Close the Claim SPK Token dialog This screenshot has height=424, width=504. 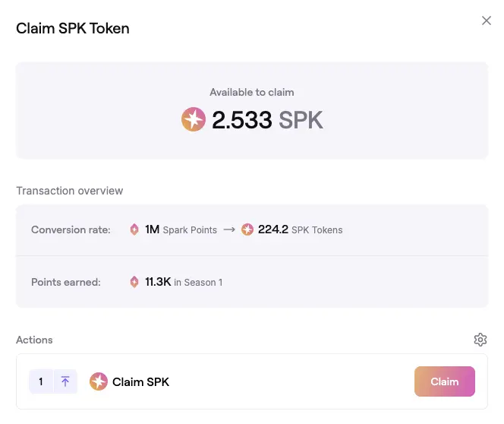pyautogui.click(x=487, y=21)
